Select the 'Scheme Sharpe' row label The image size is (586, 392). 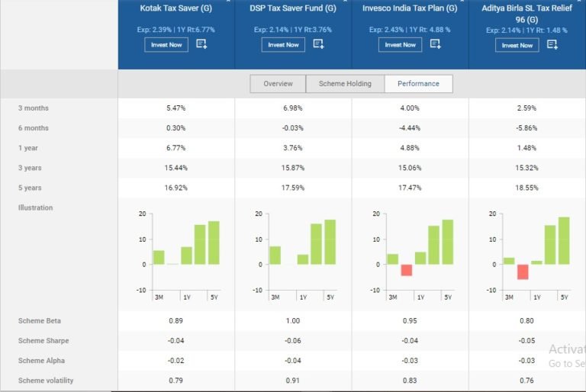pyautogui.click(x=43, y=341)
